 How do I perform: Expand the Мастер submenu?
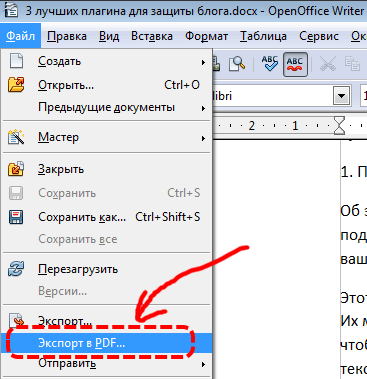coord(107,137)
